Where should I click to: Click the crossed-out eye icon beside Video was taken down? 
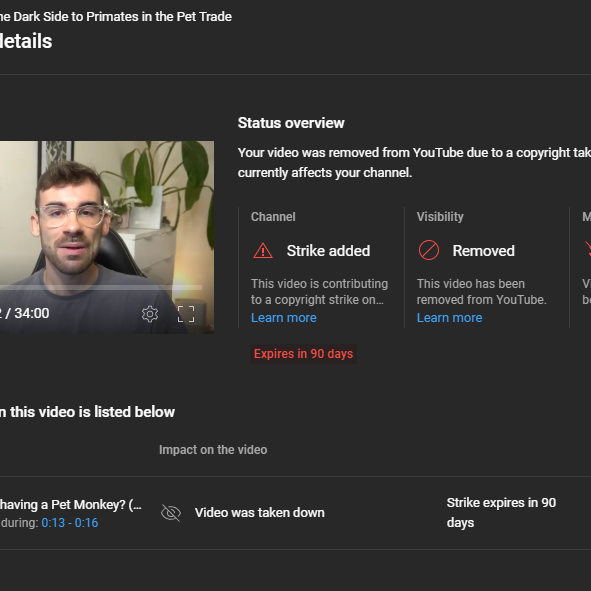(x=171, y=513)
